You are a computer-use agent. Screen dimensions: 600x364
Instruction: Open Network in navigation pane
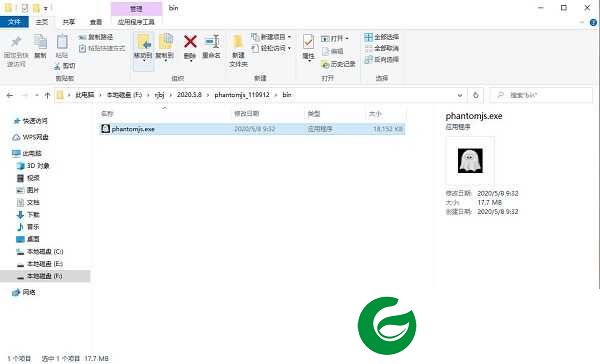pyautogui.click(x=24, y=292)
